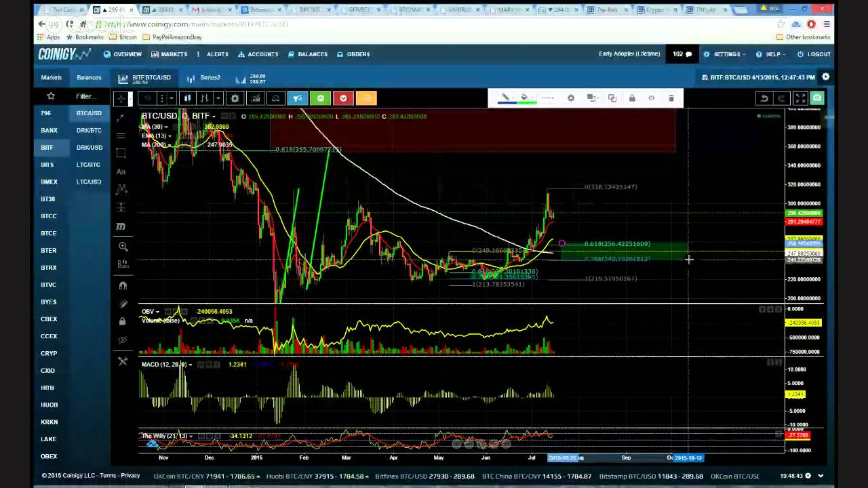Open the Alerts menu
Screen dimensions: 868x488
213,54
